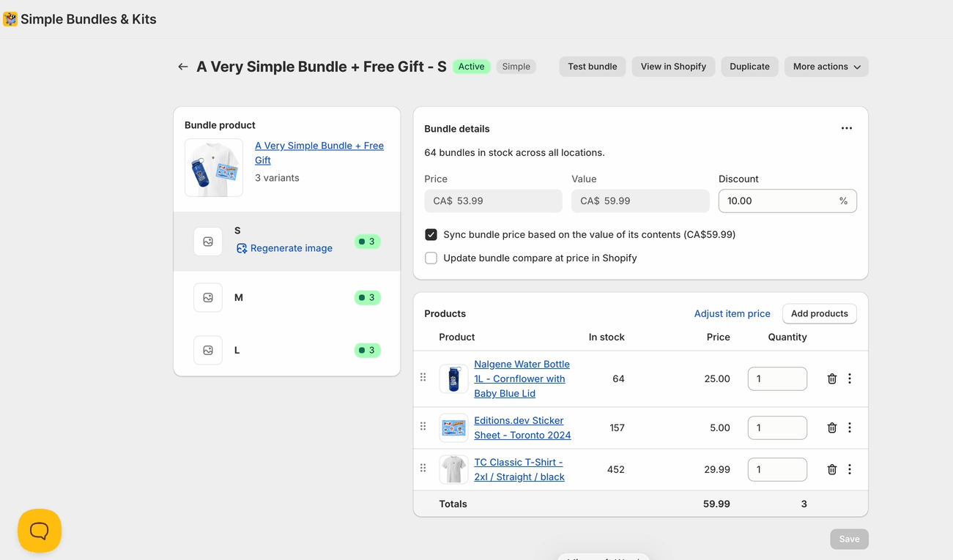Click the stock badge for variant M
This screenshot has width=953, height=560.
(x=368, y=297)
